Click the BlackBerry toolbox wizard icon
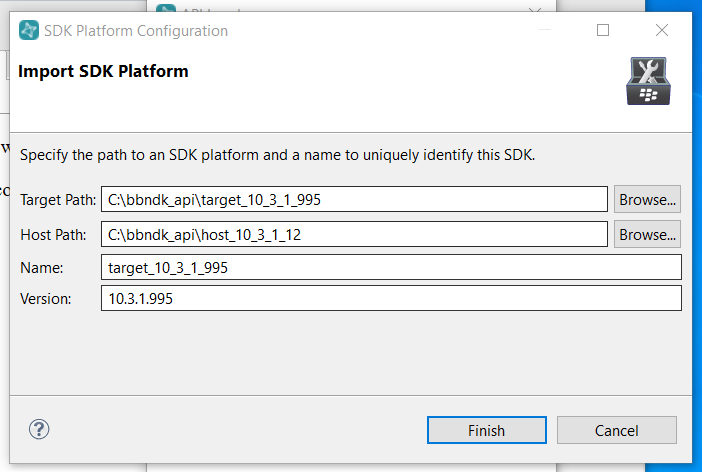 tap(648, 81)
